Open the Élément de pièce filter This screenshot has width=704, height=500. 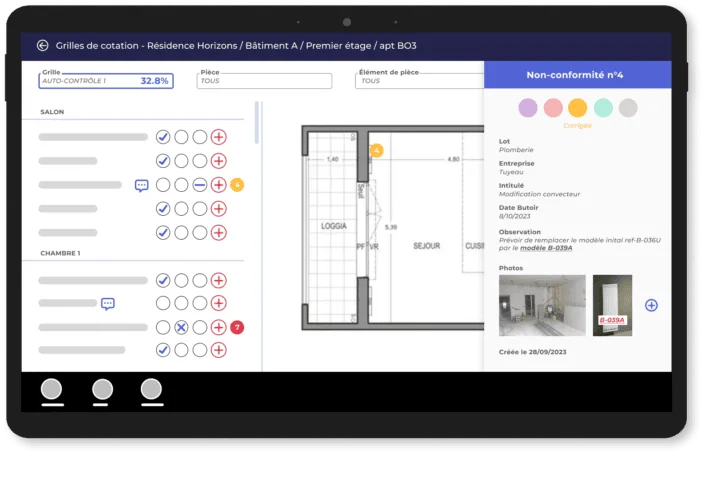419,81
